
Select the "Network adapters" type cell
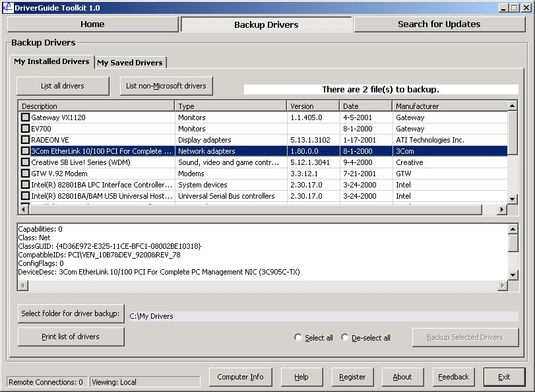pos(231,151)
